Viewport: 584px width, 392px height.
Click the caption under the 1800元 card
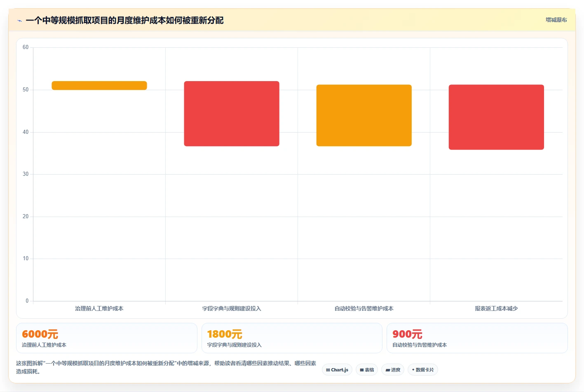tap(235, 345)
